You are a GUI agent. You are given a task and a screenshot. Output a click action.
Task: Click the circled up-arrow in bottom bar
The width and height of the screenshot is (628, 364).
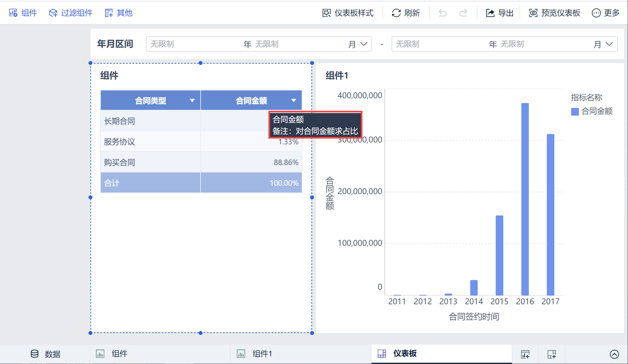[614, 354]
